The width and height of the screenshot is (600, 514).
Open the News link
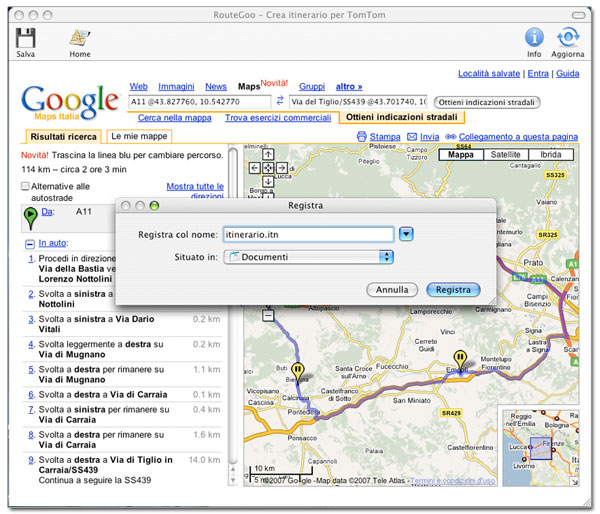click(216, 87)
